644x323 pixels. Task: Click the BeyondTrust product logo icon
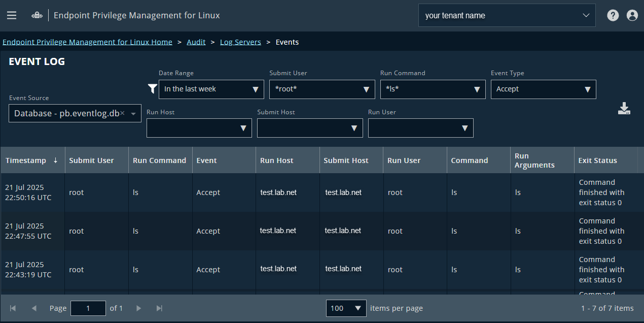[x=37, y=15]
